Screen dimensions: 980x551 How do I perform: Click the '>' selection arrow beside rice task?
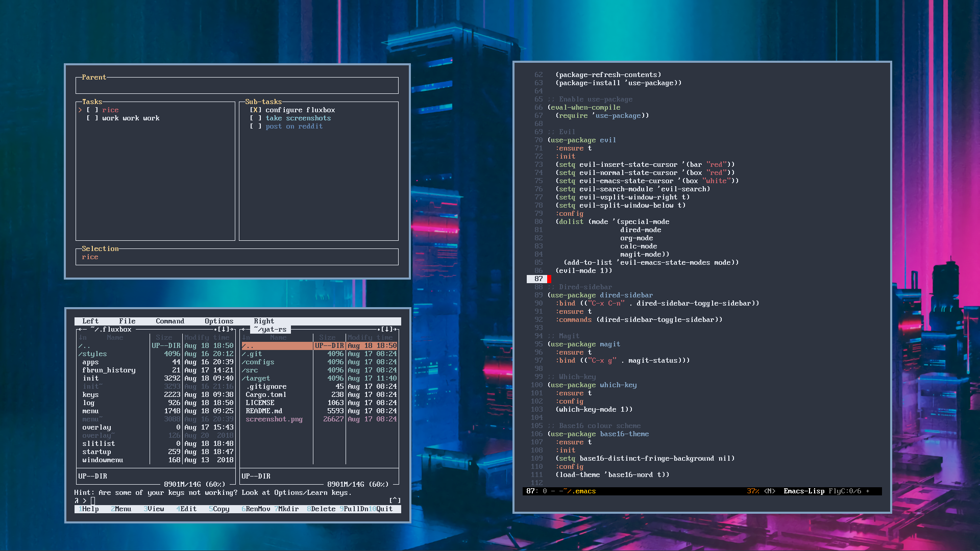(x=80, y=110)
